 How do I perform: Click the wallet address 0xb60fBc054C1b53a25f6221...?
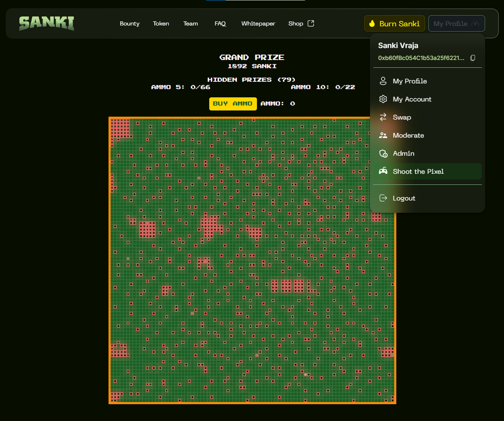tap(421, 58)
